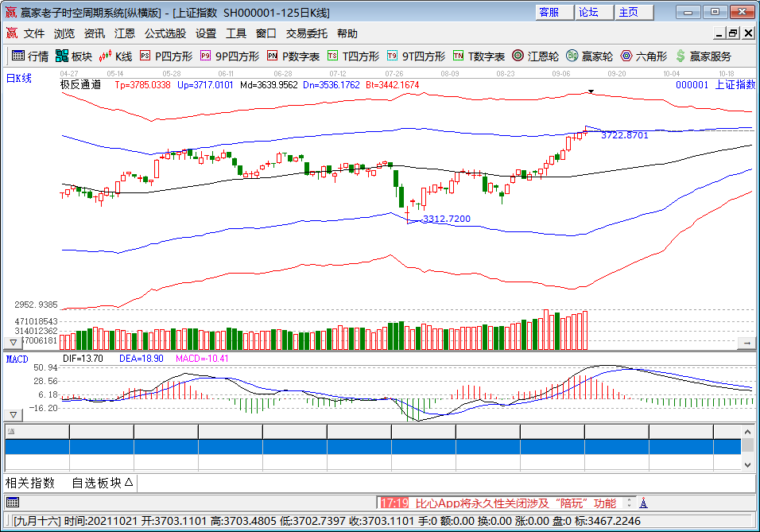Open the P数字表 number table
This screenshot has height=532, width=760.
[293, 56]
